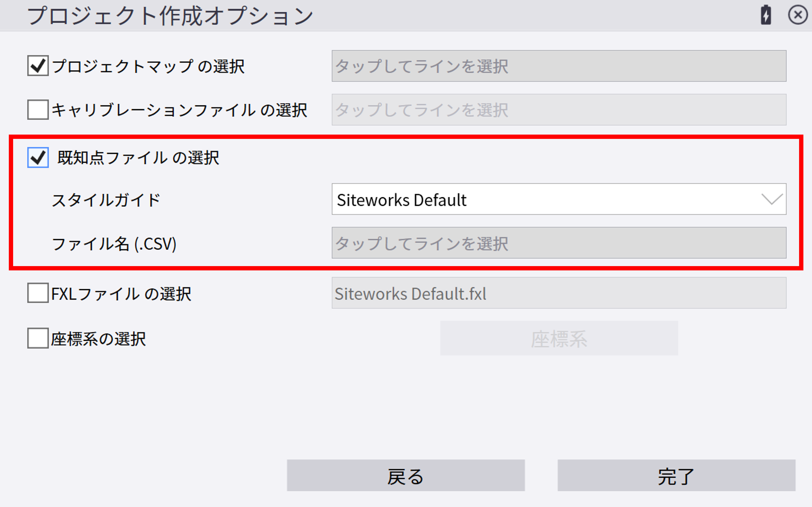
Task: Toggle the 既知点ファイル の選択 checkbox
Action: click(38, 157)
